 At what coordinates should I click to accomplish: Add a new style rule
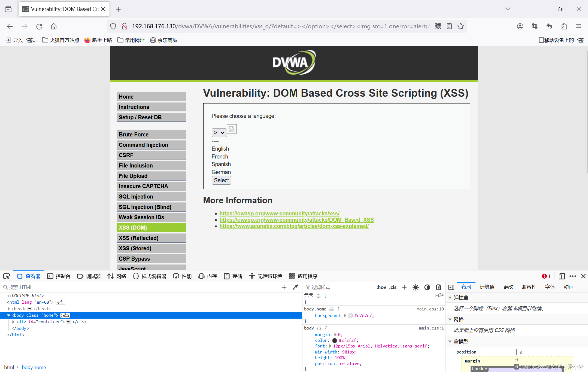(x=404, y=287)
